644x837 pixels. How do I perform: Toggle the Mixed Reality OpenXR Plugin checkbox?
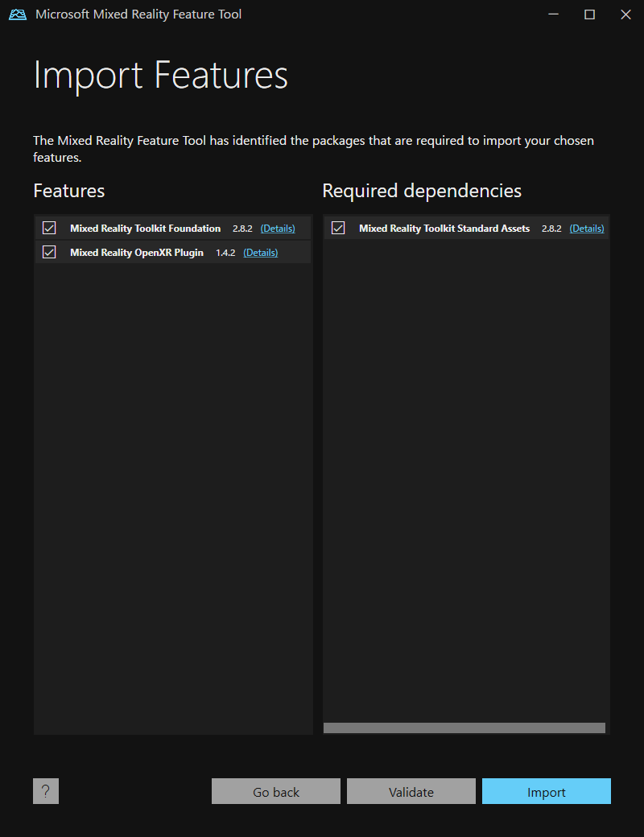(49, 252)
